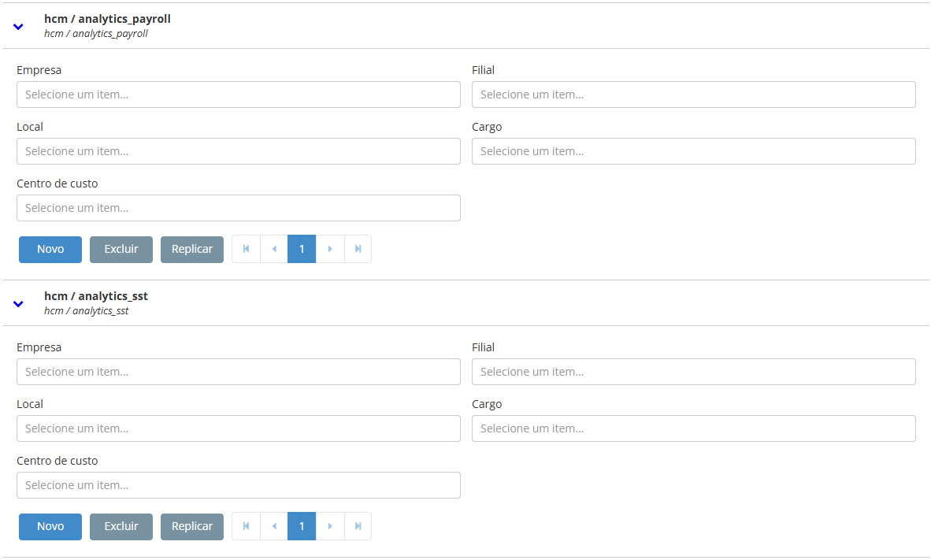
Task: Collapse the hcm / analytics_sst section
Action: pyautogui.click(x=17, y=303)
